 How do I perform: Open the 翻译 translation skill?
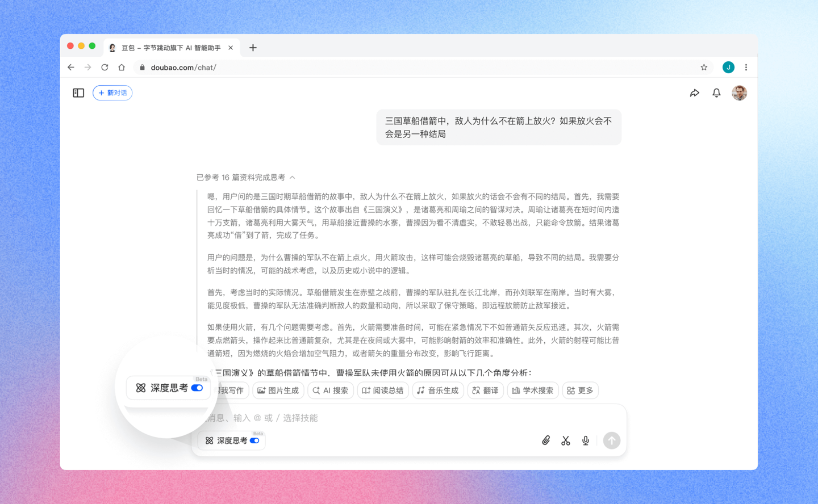click(x=485, y=390)
